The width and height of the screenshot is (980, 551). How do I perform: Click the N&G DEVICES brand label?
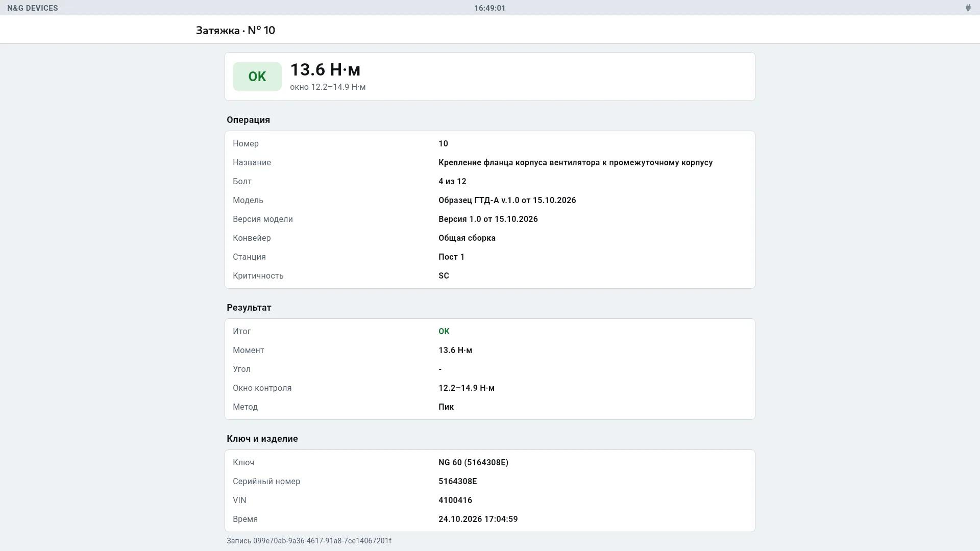click(33, 8)
